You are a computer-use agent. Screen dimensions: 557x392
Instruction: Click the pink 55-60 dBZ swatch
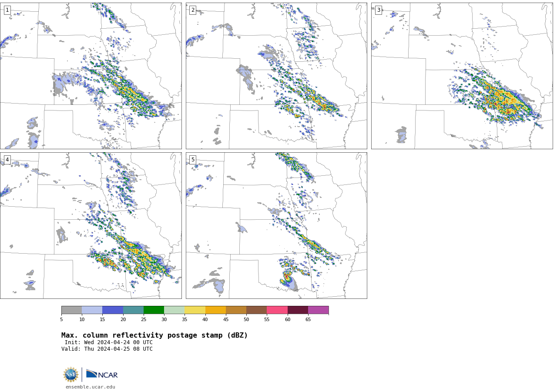pyautogui.click(x=277, y=310)
